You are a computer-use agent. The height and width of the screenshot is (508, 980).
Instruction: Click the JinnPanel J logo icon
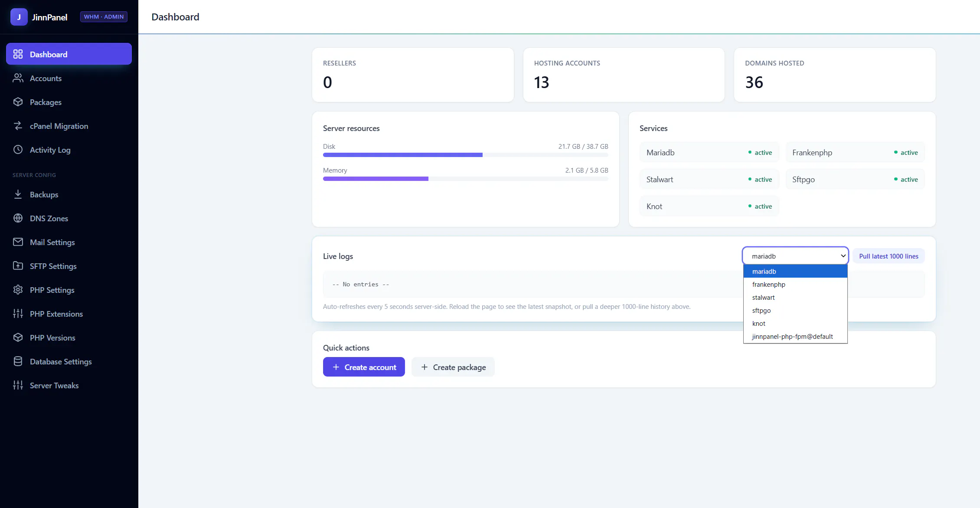coord(19,17)
